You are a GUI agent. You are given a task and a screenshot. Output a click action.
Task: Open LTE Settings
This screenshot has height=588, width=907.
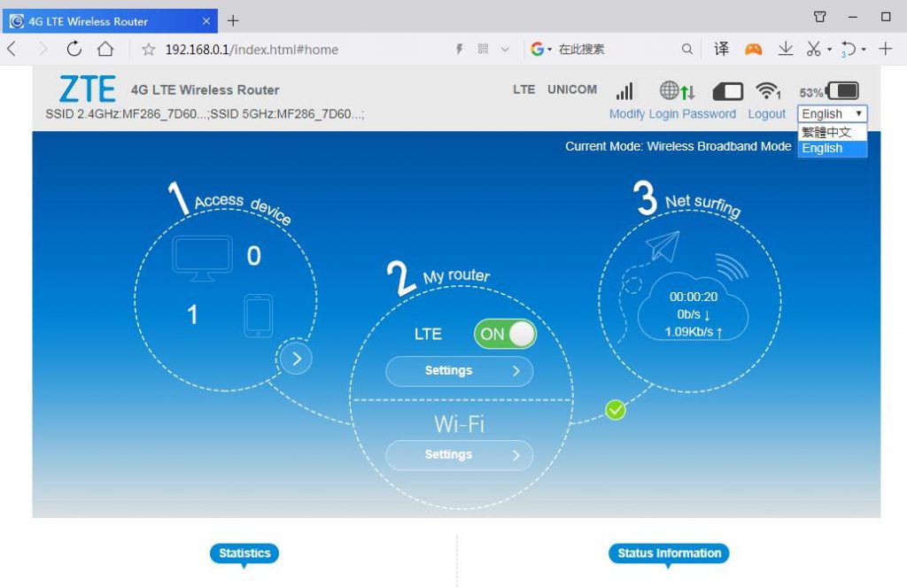point(459,371)
